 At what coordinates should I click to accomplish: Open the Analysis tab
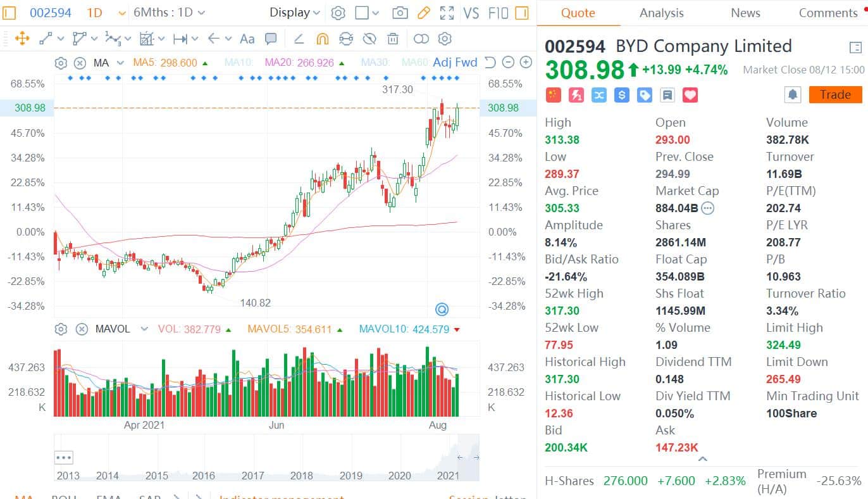click(x=661, y=13)
